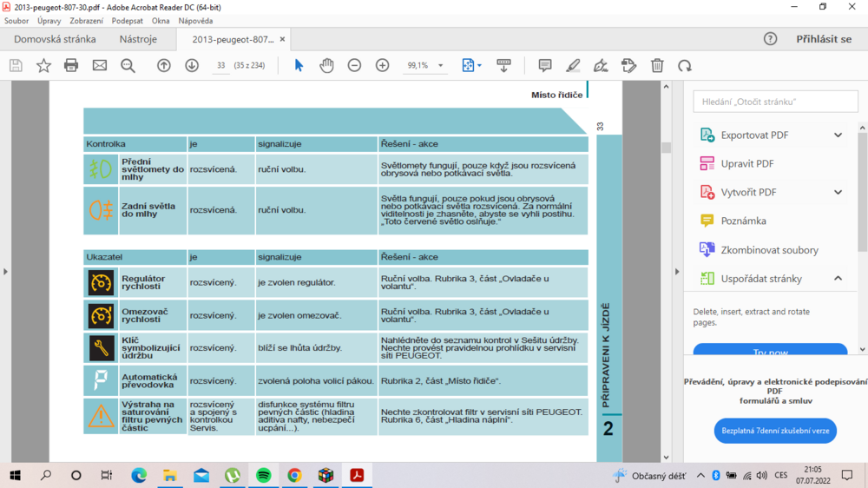Add a comment note icon
This screenshot has height=488, width=868.
pyautogui.click(x=545, y=65)
